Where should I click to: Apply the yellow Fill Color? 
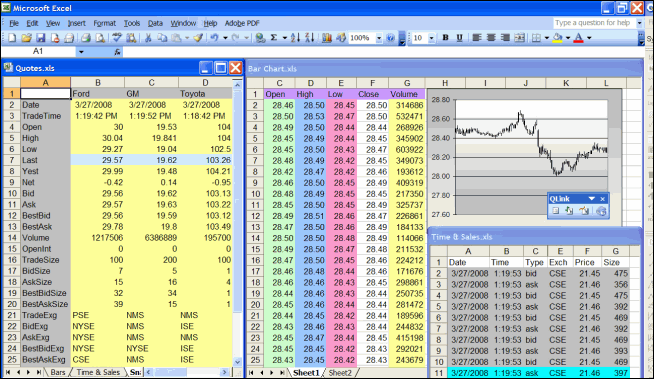click(558, 38)
